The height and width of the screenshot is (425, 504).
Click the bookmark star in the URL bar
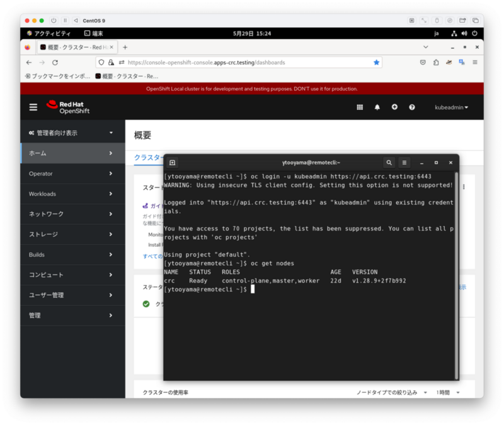(376, 62)
